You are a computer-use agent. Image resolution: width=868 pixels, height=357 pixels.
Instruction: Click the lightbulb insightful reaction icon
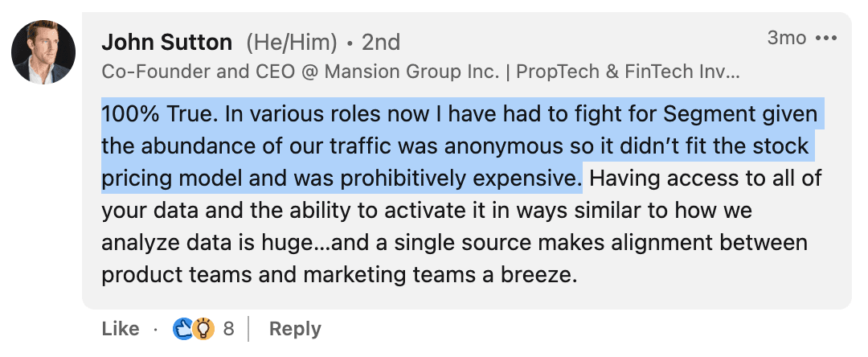(x=203, y=328)
